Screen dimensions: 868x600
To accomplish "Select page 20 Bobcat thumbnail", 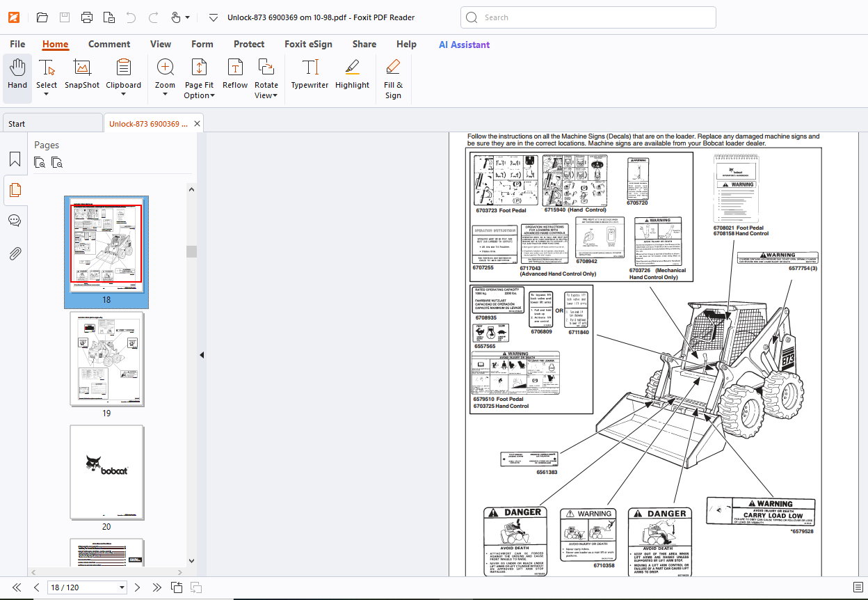I will 106,472.
